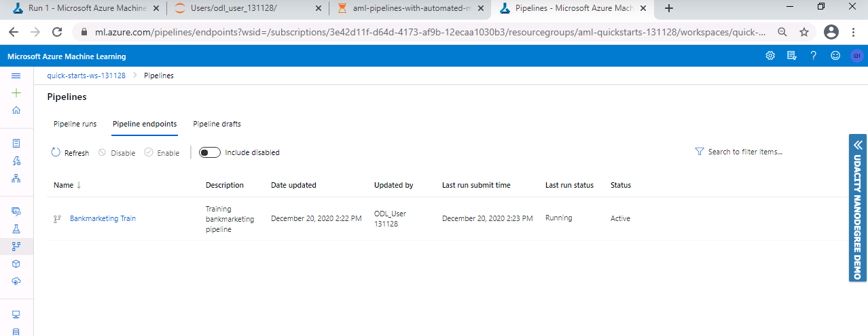Viewport: 868px width, 336px height.
Task: Open the Datasets sidebar icon
Action: 16,212
